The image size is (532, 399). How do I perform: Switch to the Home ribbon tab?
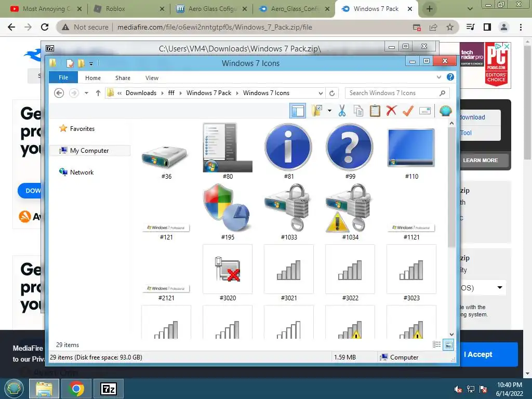[93, 78]
